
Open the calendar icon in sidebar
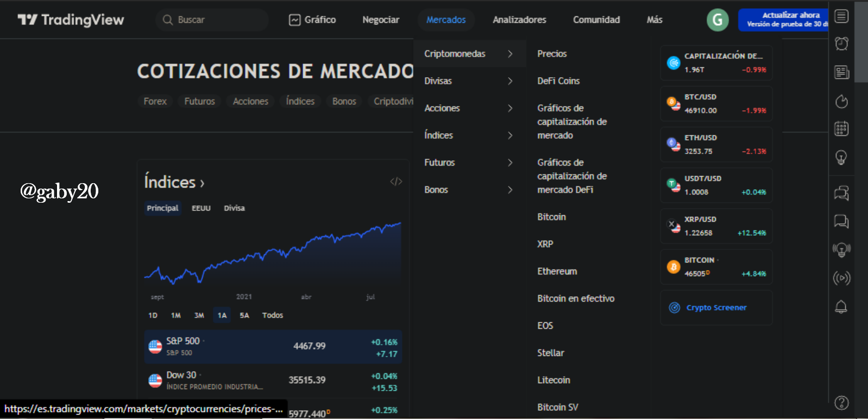tap(841, 129)
